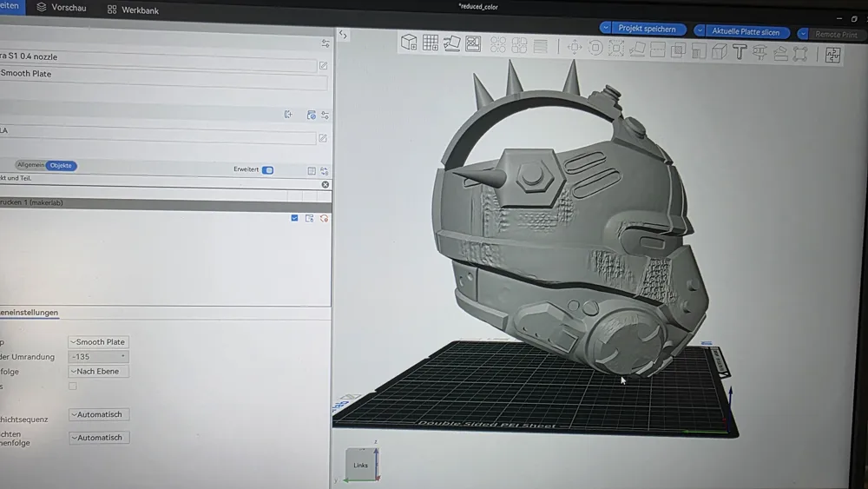
Task: Switch to the Objekte segment
Action: click(x=61, y=165)
